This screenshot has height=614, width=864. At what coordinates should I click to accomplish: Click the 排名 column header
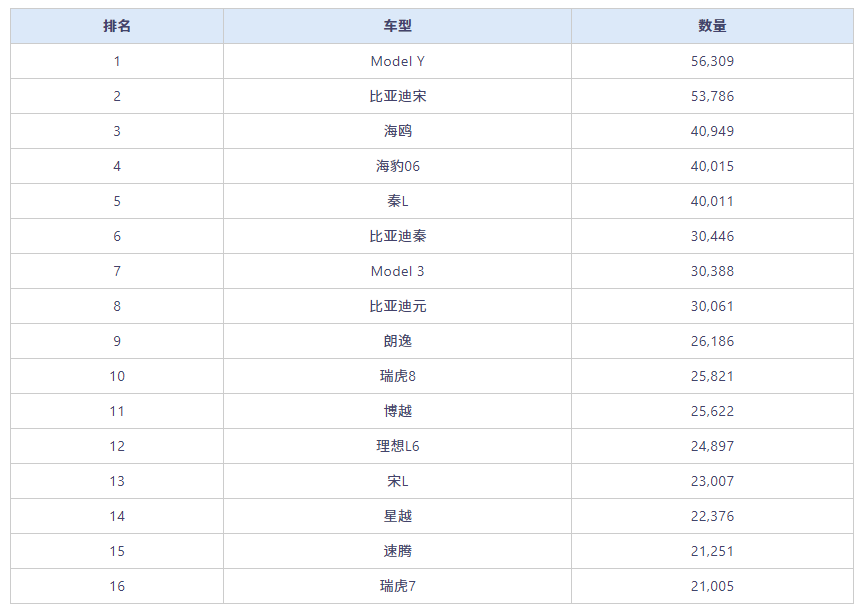(x=117, y=26)
